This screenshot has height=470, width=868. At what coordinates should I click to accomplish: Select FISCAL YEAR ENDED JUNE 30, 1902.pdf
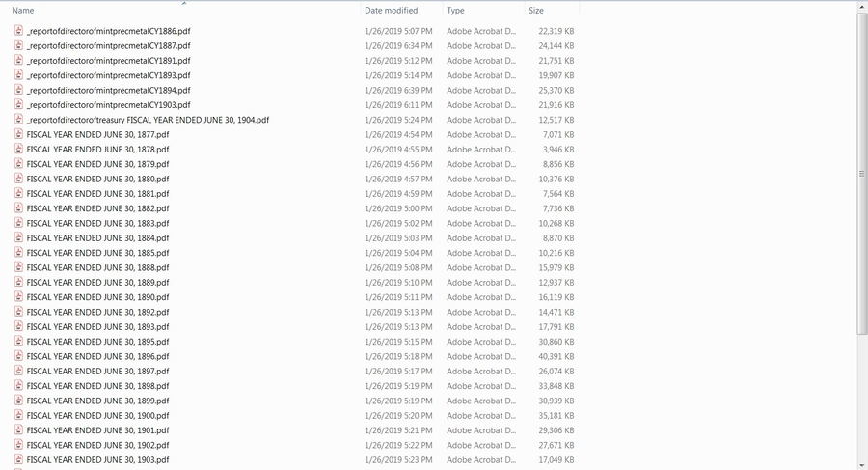coord(97,445)
